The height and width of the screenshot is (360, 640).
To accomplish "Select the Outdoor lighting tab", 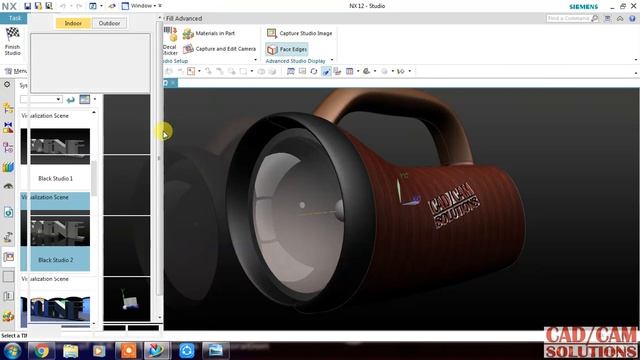I will [x=109, y=23].
